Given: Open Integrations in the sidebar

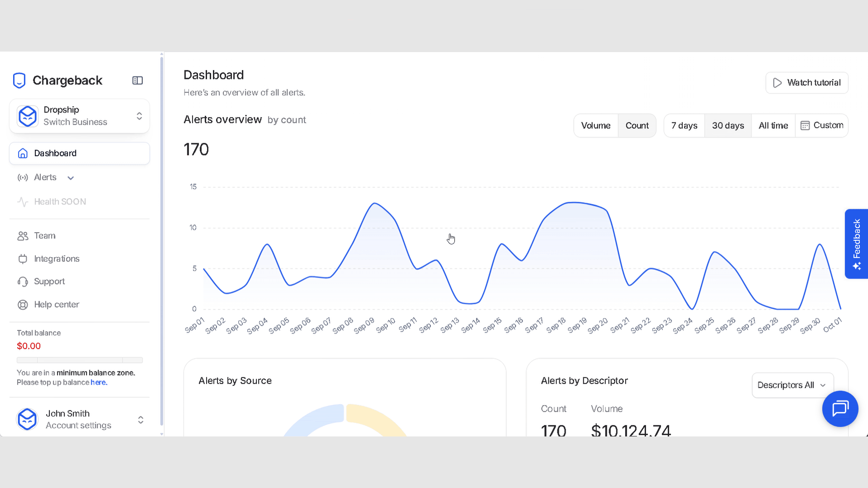Looking at the screenshot, I should (x=57, y=259).
